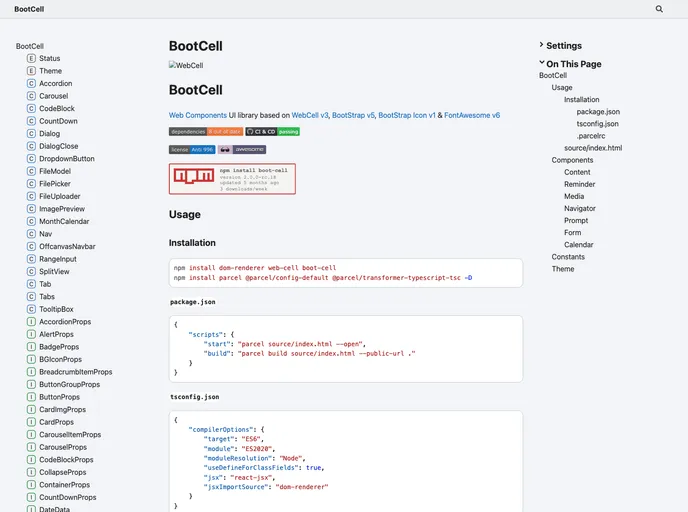
Task: Click the class icon beside DialogClose
Action: coord(31,146)
